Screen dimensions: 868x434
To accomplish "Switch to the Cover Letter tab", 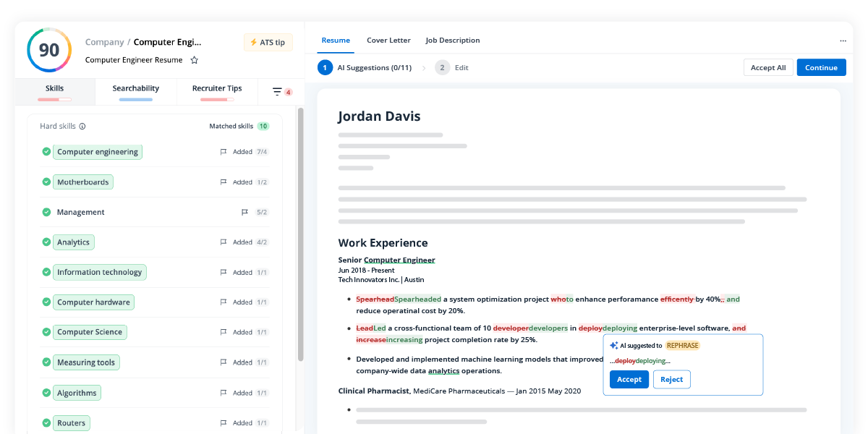I will pos(388,41).
